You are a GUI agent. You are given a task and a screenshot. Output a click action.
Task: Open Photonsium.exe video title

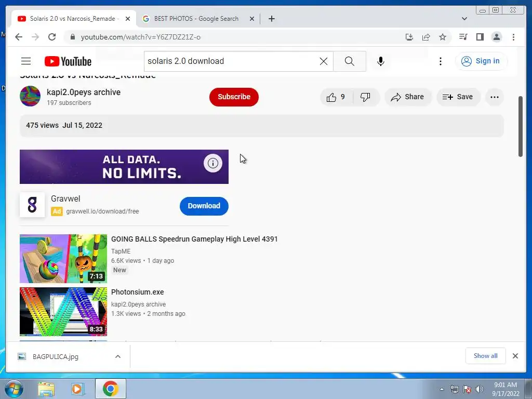pyautogui.click(x=137, y=292)
